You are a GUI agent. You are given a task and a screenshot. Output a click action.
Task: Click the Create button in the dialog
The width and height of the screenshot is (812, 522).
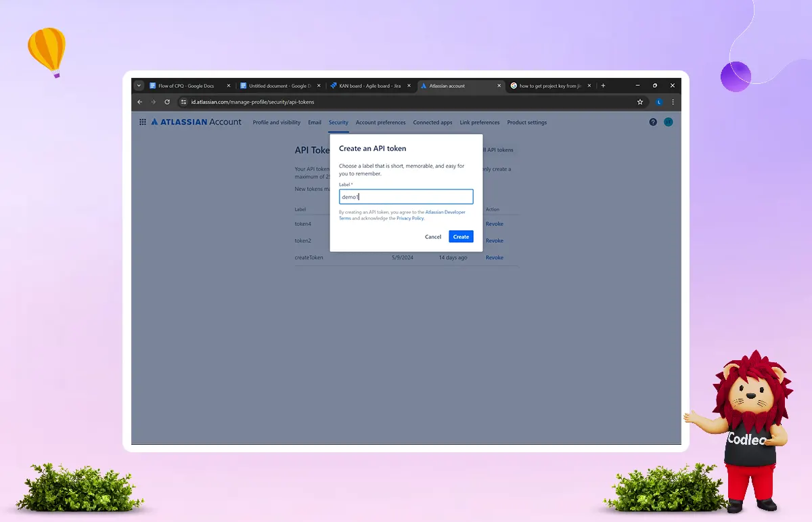point(461,237)
